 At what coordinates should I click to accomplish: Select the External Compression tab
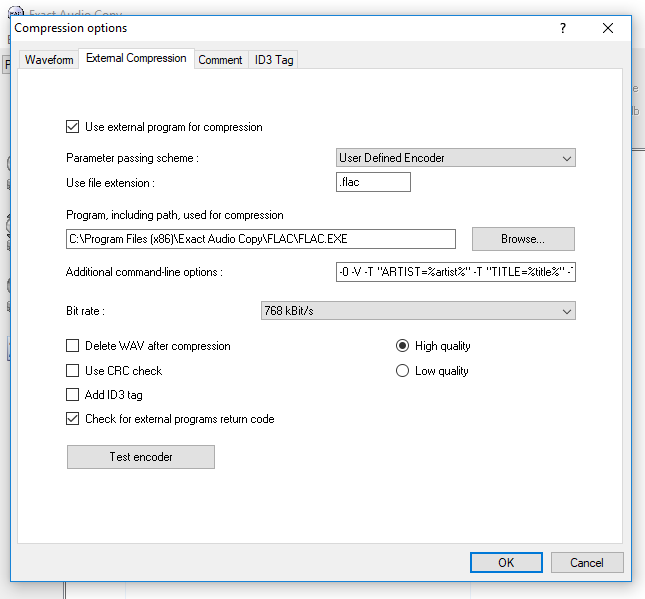136,59
